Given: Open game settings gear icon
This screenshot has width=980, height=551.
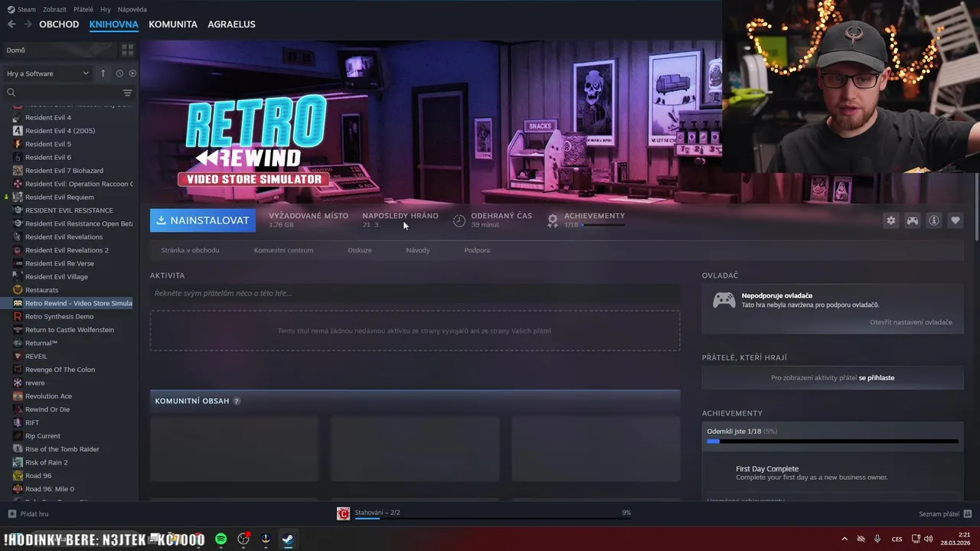Looking at the screenshot, I should point(891,220).
